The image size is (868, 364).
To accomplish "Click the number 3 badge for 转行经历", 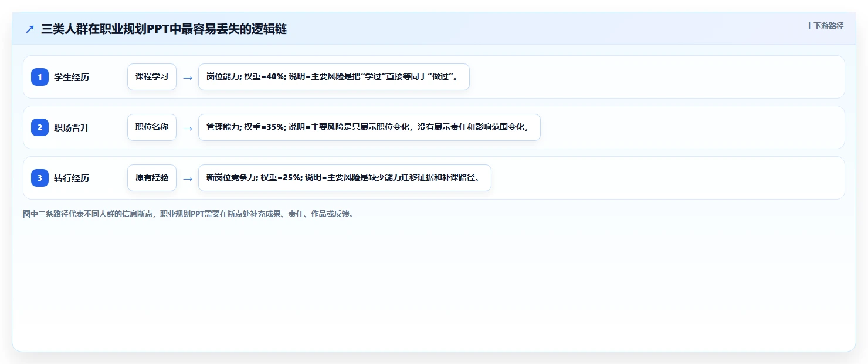I will tap(40, 178).
